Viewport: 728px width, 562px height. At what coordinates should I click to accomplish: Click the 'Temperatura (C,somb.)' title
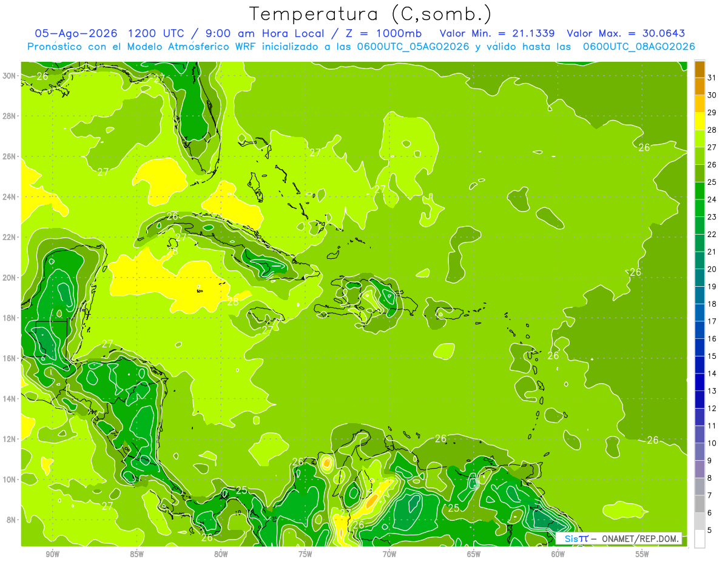[x=371, y=14]
